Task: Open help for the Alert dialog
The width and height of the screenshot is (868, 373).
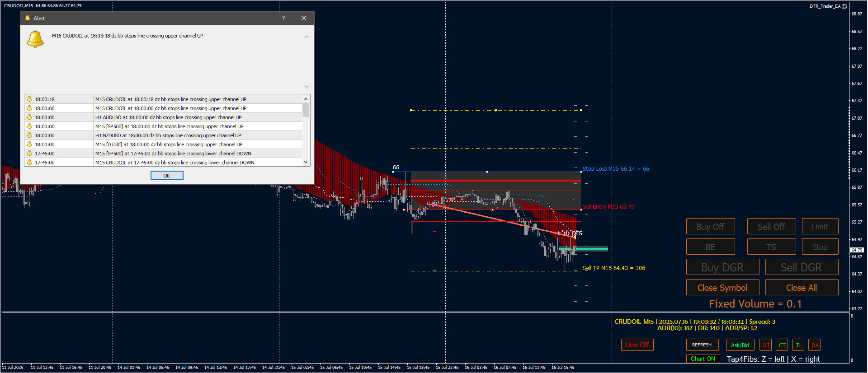Action: pos(283,18)
